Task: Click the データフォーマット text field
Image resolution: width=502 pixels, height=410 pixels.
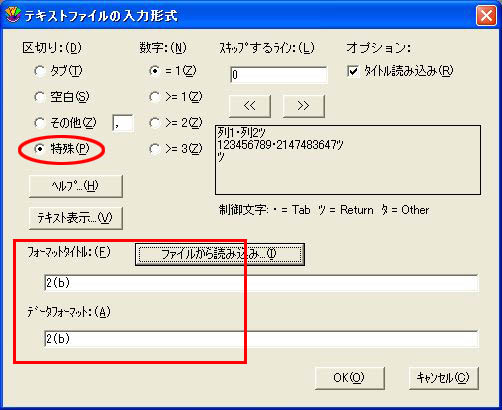Action: coord(261,339)
